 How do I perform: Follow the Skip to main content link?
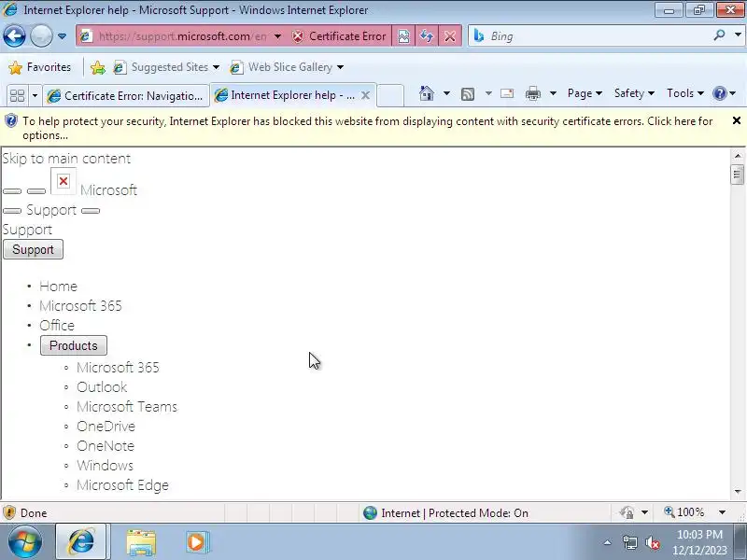coord(66,159)
